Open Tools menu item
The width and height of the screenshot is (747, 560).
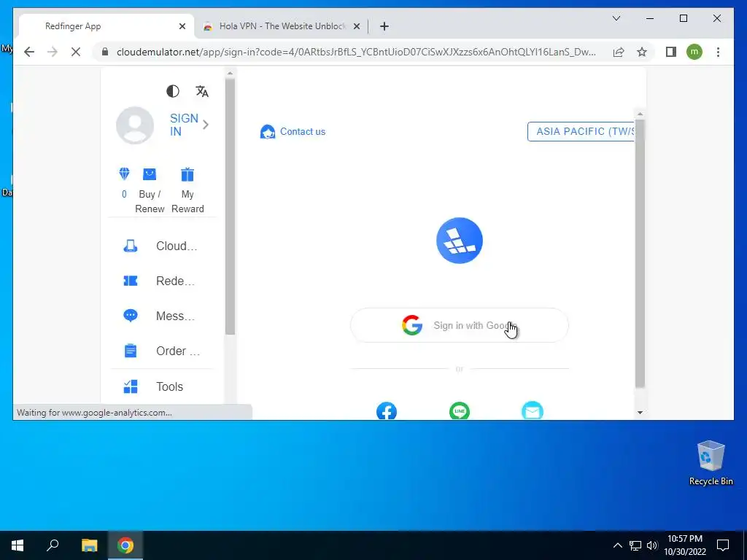click(162, 386)
